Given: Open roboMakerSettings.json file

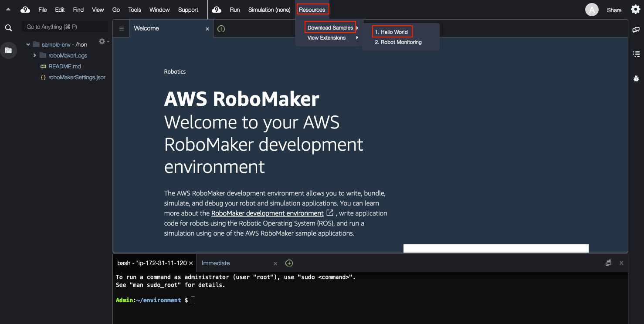Looking at the screenshot, I should 77,78.
